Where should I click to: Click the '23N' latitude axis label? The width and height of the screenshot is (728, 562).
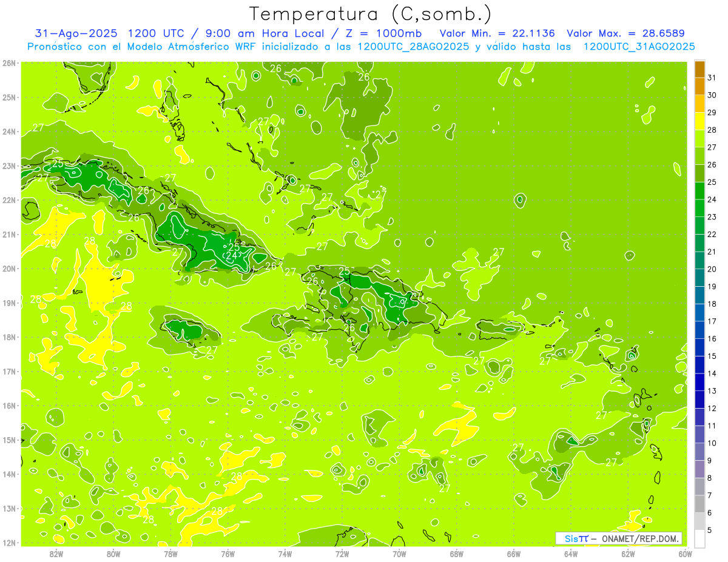8,166
